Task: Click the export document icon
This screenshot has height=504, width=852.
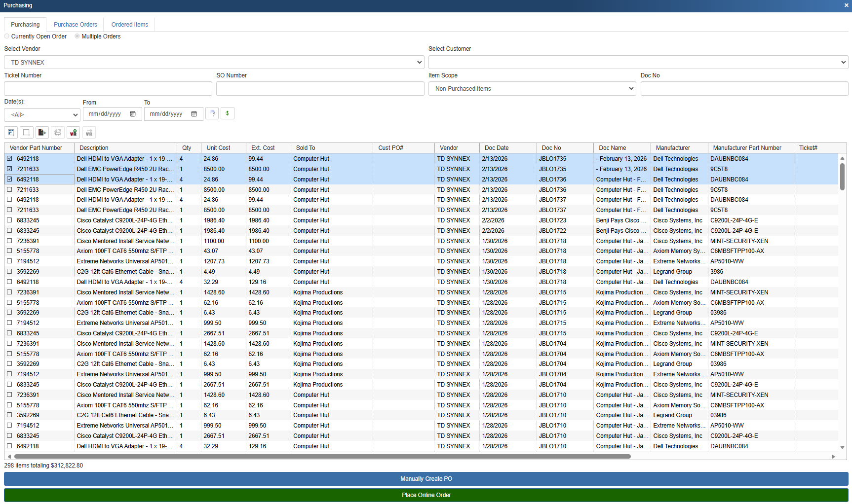Action: pyautogui.click(x=42, y=133)
